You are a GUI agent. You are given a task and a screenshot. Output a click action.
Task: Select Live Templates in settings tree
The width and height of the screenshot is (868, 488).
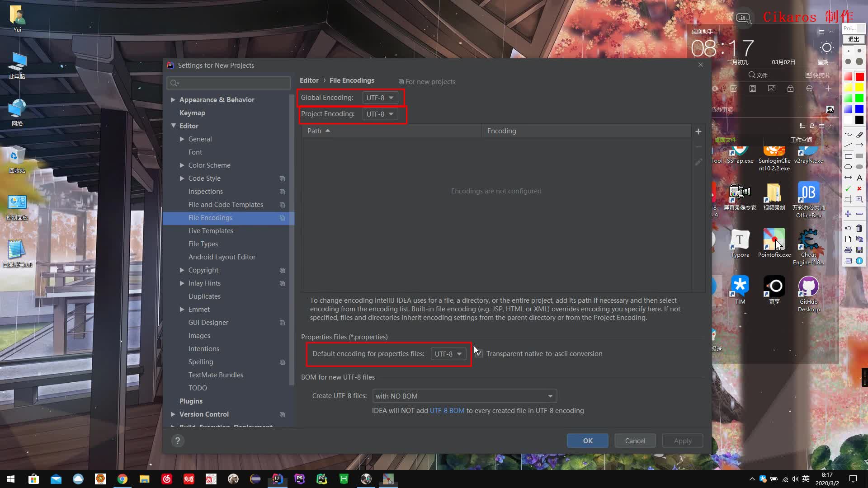(x=211, y=231)
